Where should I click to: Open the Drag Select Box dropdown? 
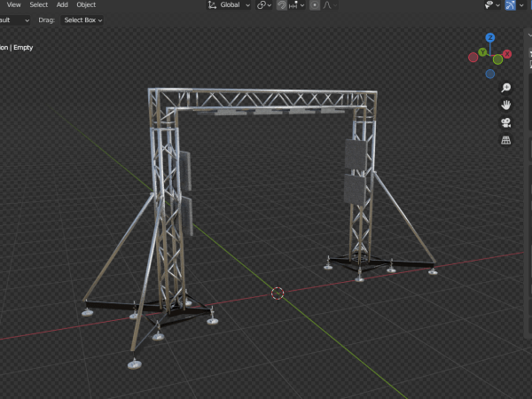[x=82, y=20]
